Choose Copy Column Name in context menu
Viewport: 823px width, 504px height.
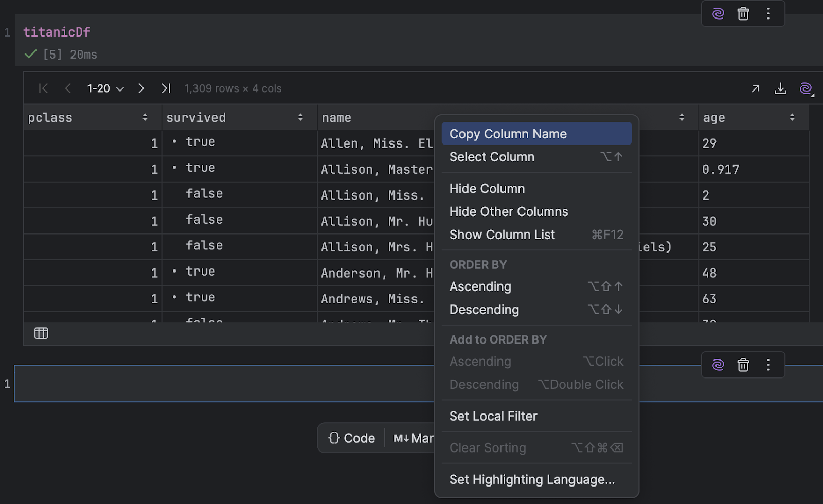[536, 134]
